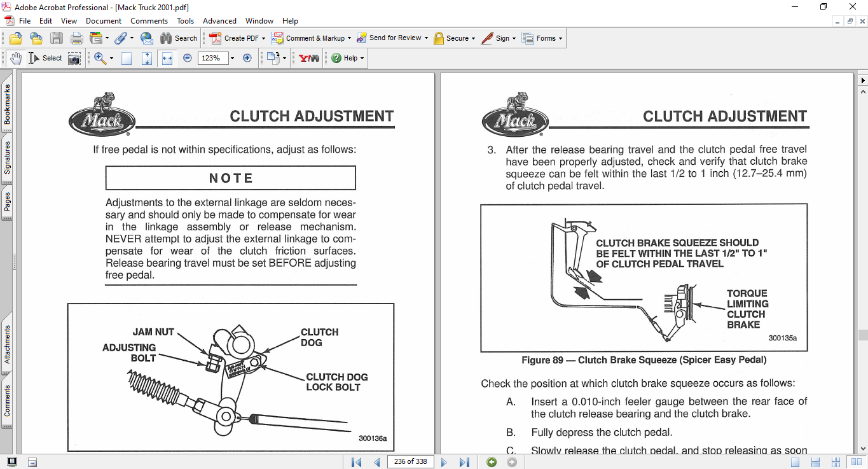Open the Yahoo search toolbar icon
Viewport: 868px width, 469px height.
(309, 58)
